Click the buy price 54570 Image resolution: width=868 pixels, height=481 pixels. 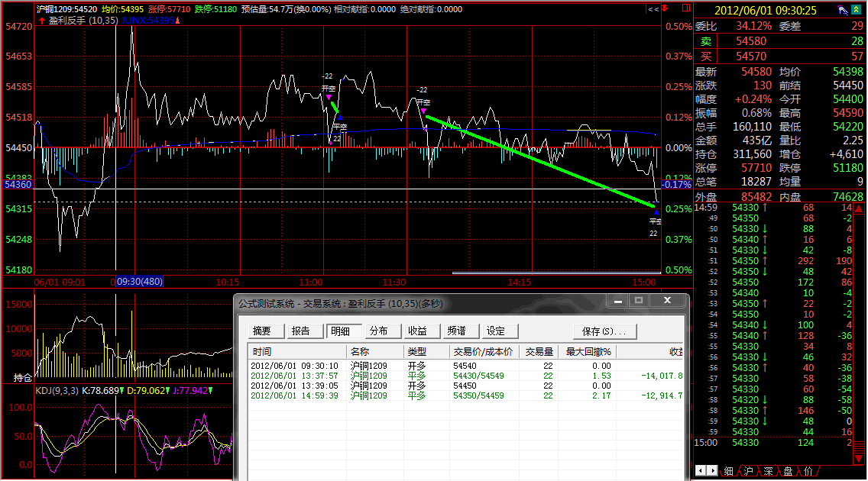tap(751, 56)
